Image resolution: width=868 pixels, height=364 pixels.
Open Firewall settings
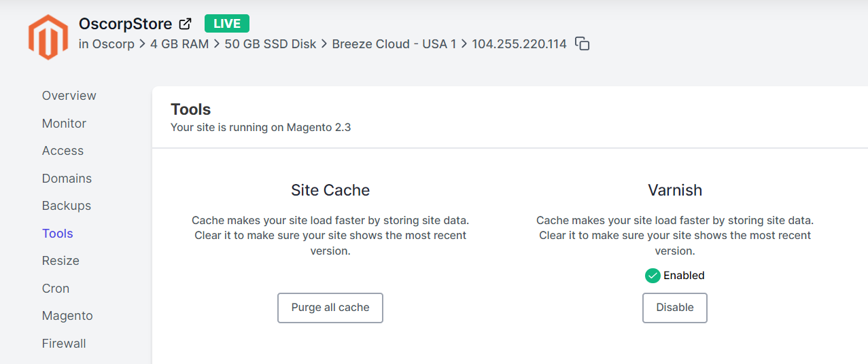[64, 344]
